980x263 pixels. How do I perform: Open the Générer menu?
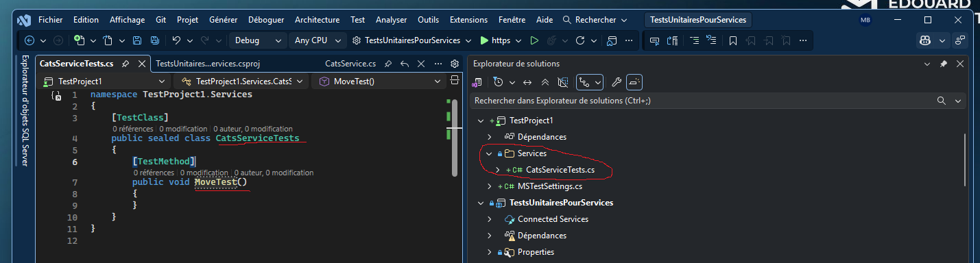(224, 20)
